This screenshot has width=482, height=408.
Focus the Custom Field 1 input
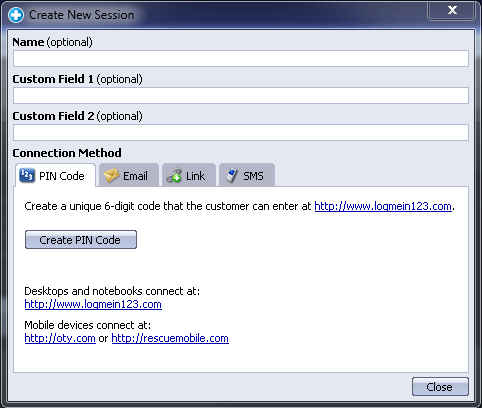(241, 96)
